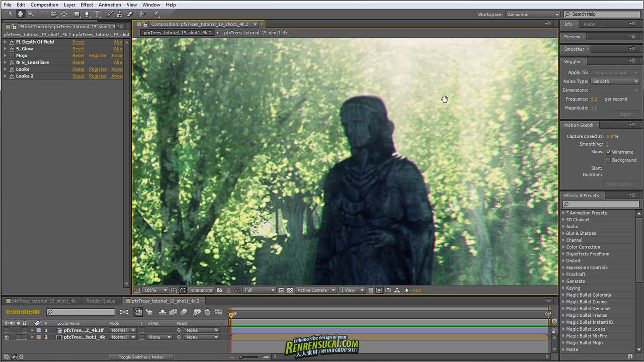
Task: Open the Workspace Animation dropdown
Action: (x=533, y=15)
